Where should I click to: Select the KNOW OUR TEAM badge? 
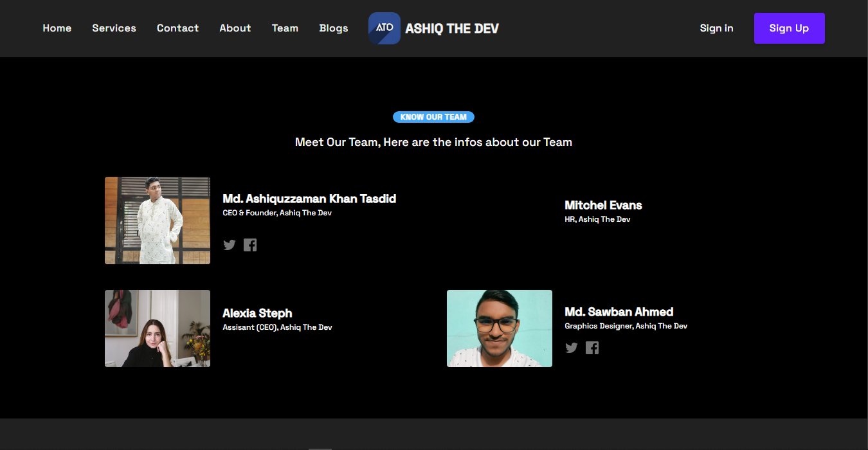(433, 116)
